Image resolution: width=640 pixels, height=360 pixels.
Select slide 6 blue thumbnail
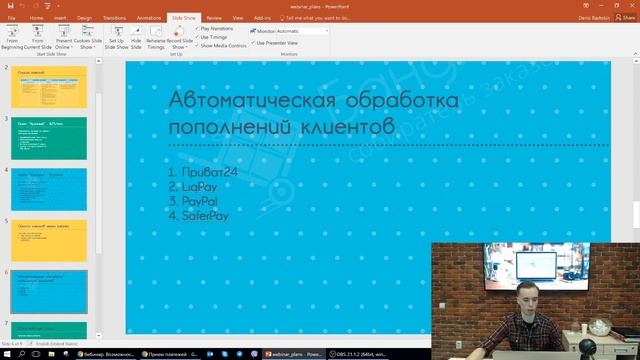pos(49,292)
